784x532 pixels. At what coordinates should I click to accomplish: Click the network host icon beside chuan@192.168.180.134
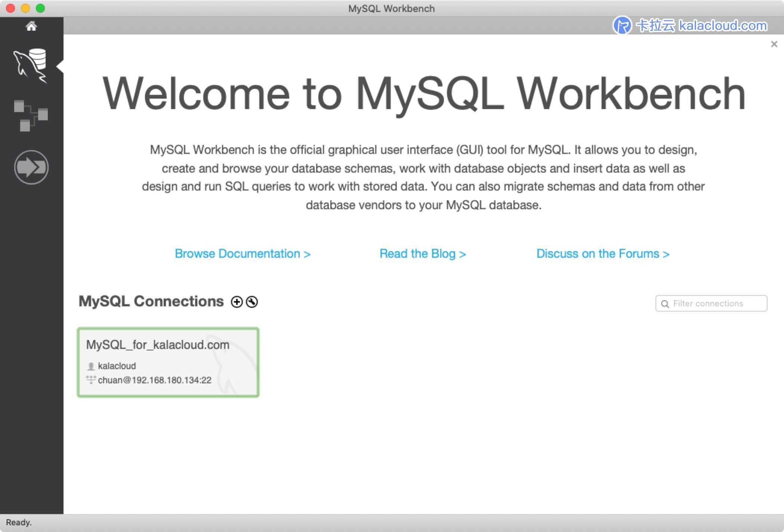91,380
